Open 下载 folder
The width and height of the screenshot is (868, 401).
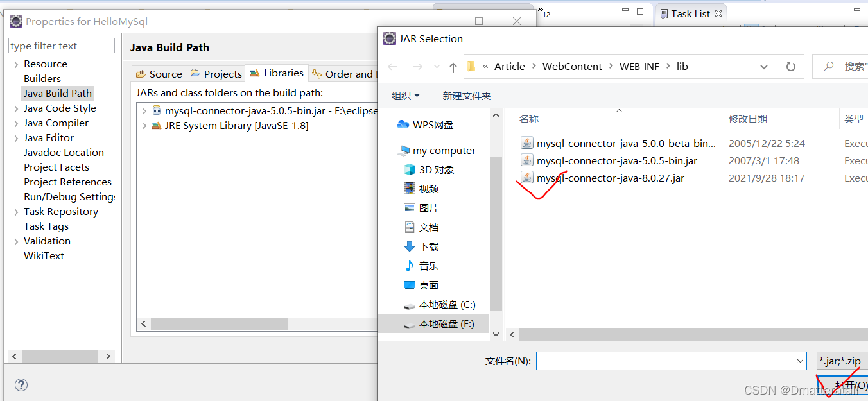pos(421,246)
